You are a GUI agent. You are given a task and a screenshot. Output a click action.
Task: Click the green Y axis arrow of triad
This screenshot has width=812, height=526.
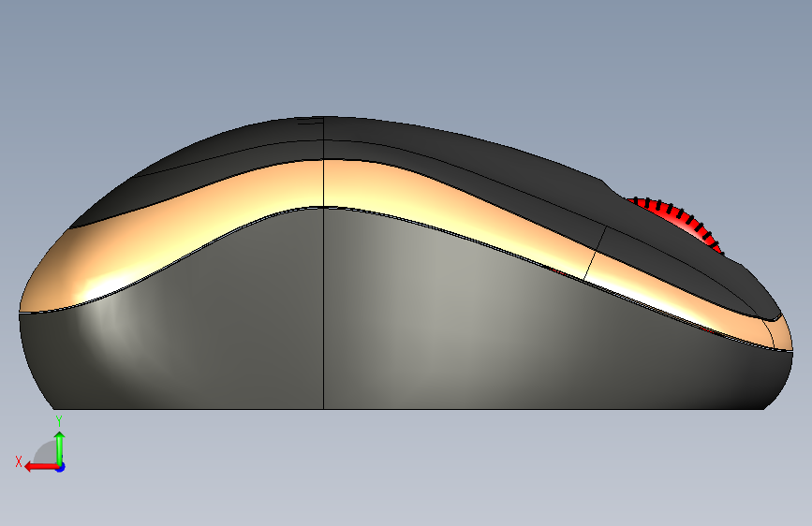point(60,448)
